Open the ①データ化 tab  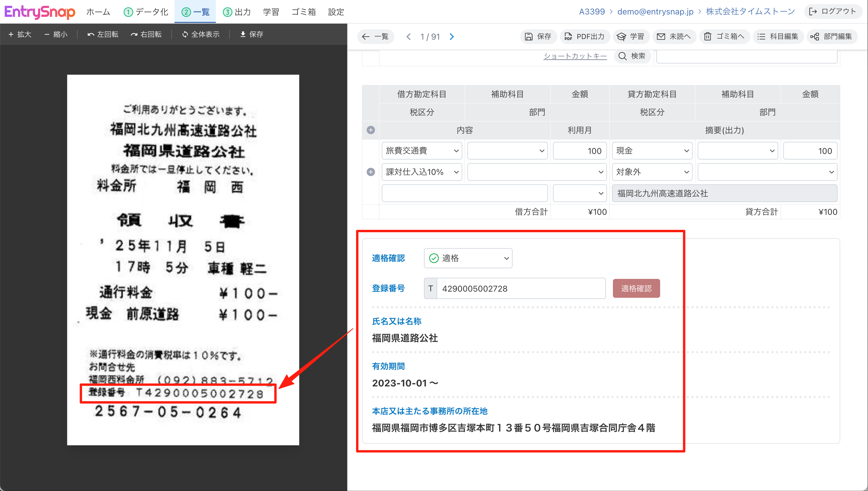point(146,12)
